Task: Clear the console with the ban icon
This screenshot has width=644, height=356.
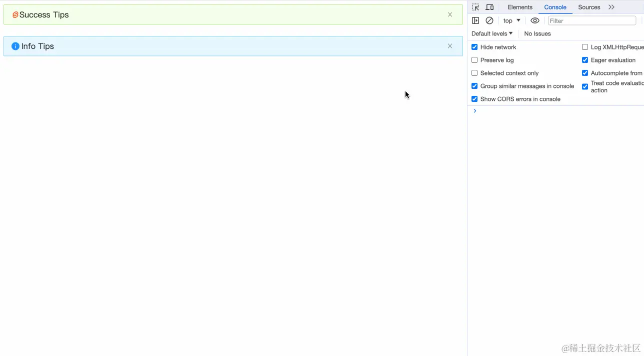Action: (x=489, y=20)
